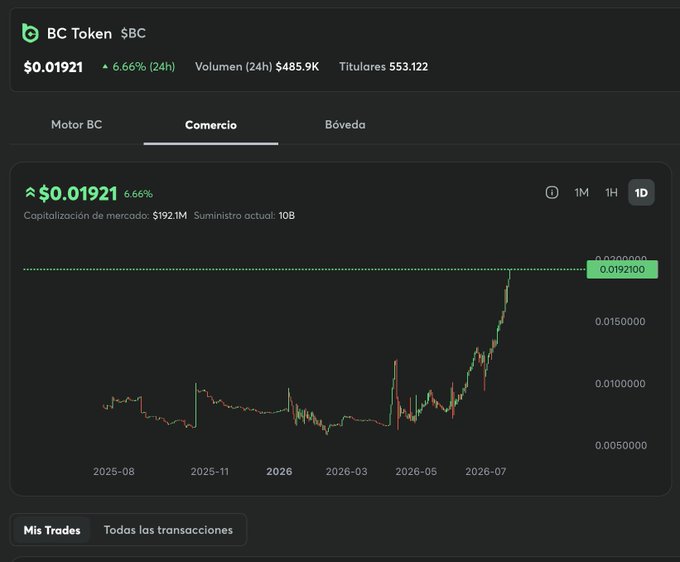
Task: Switch to the Motor BC tab
Action: click(77, 125)
